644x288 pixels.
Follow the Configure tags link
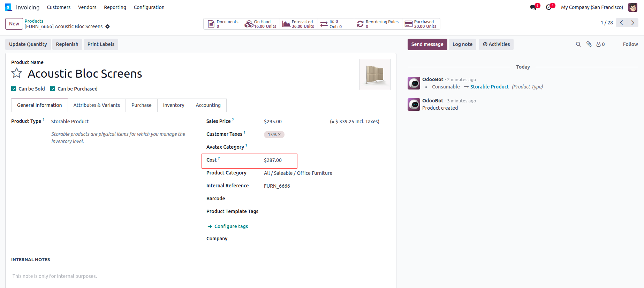(x=231, y=226)
